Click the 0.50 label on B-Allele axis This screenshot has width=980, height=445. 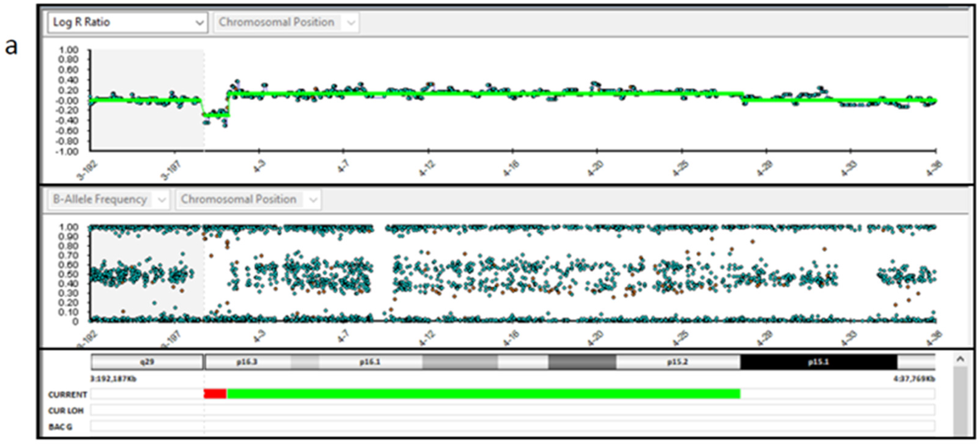click(68, 274)
